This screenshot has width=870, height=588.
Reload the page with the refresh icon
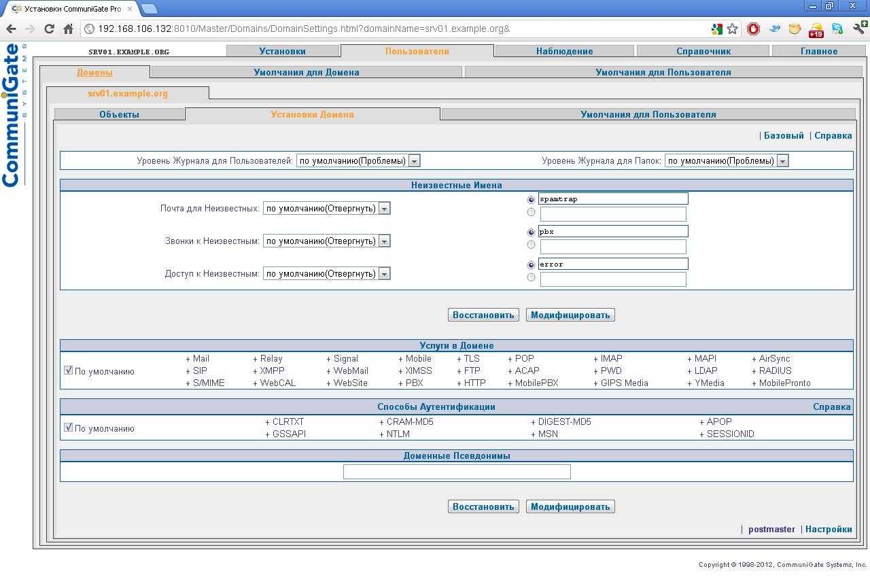[x=49, y=29]
